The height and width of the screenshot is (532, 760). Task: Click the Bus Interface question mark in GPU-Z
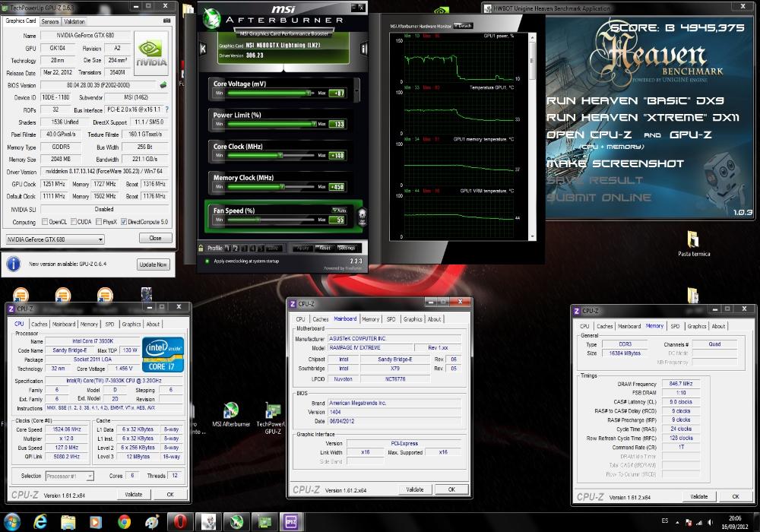click(167, 109)
